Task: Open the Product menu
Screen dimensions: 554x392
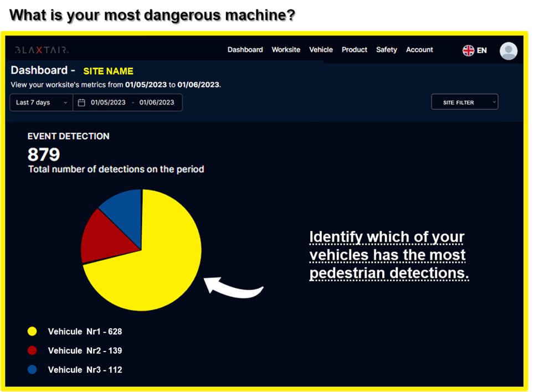Action: pos(355,50)
